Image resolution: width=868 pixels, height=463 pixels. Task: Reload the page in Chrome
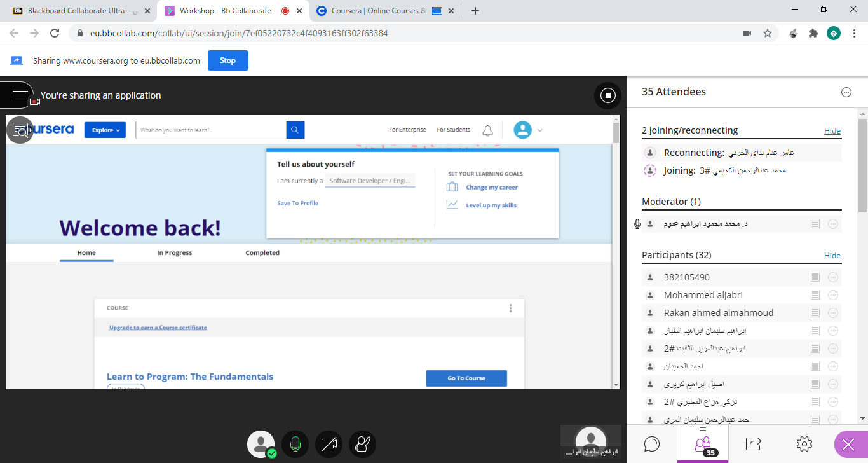click(55, 33)
